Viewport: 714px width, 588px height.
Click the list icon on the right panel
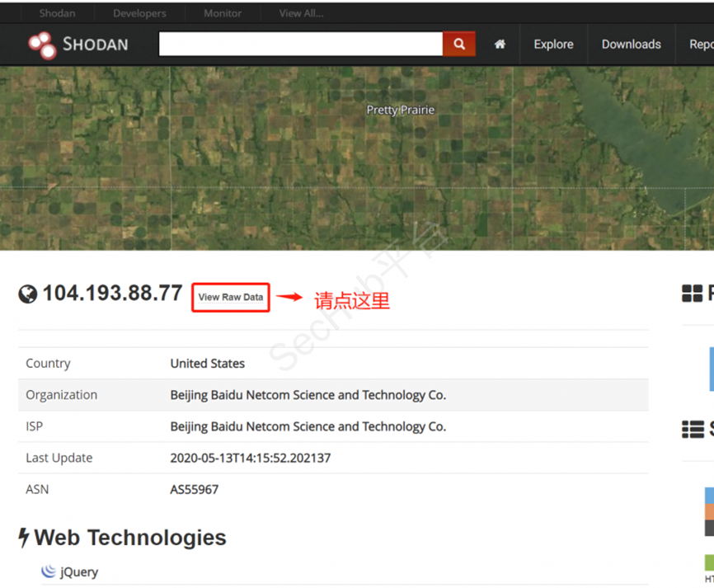point(693,429)
